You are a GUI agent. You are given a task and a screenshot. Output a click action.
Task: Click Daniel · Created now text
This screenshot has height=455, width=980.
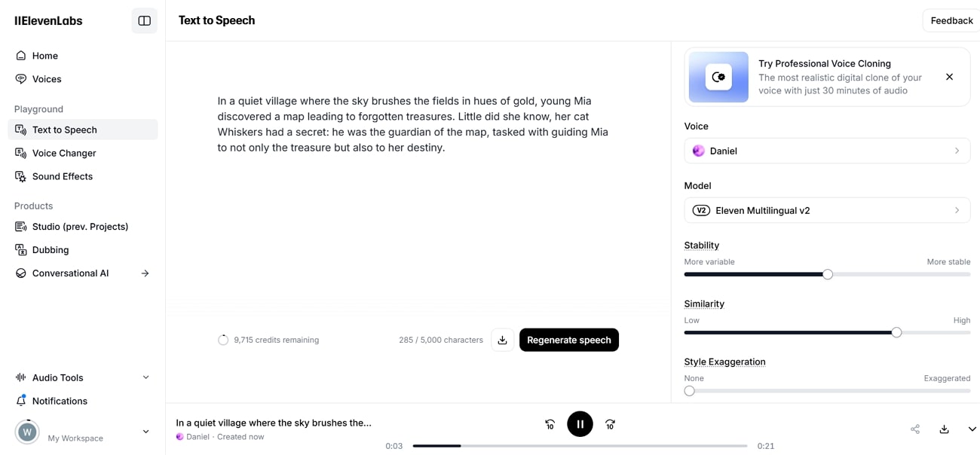click(225, 437)
